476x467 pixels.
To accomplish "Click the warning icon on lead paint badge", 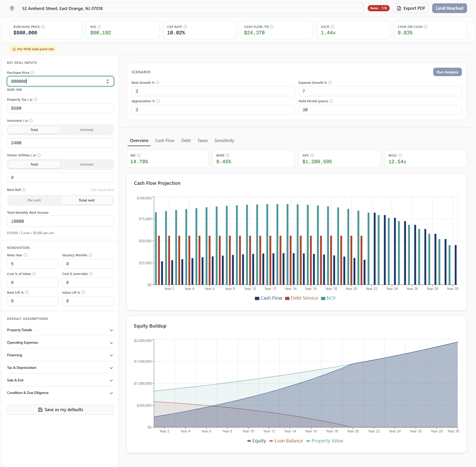I will 14,49.
